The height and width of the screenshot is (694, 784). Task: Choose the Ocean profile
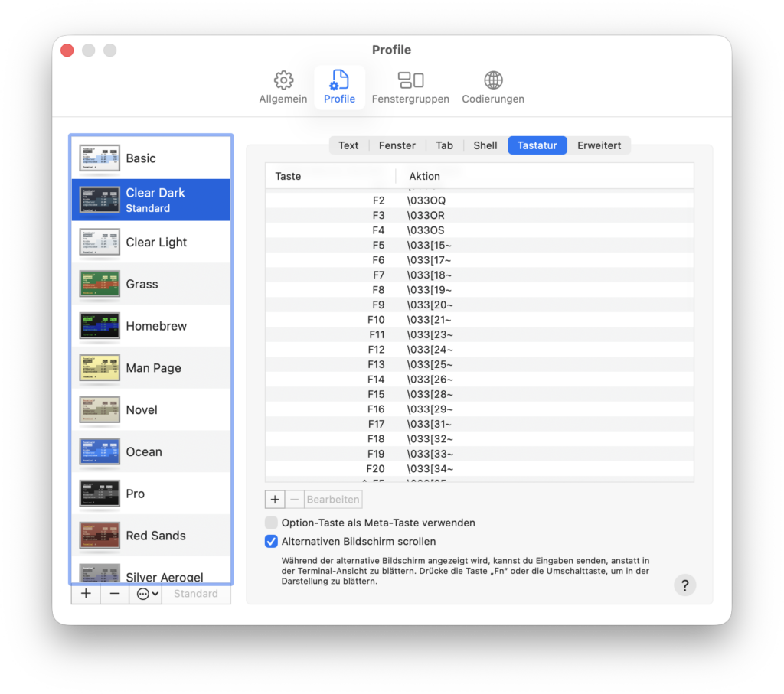[x=144, y=451]
